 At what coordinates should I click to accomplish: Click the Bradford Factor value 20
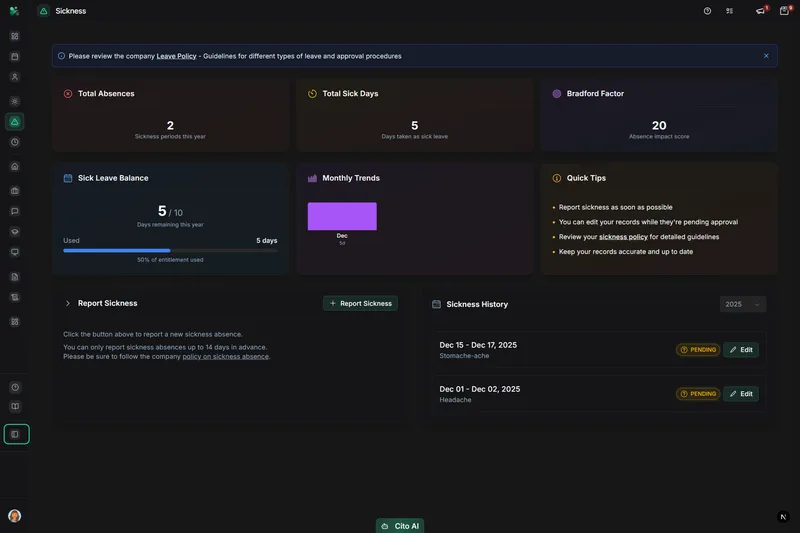(x=659, y=125)
